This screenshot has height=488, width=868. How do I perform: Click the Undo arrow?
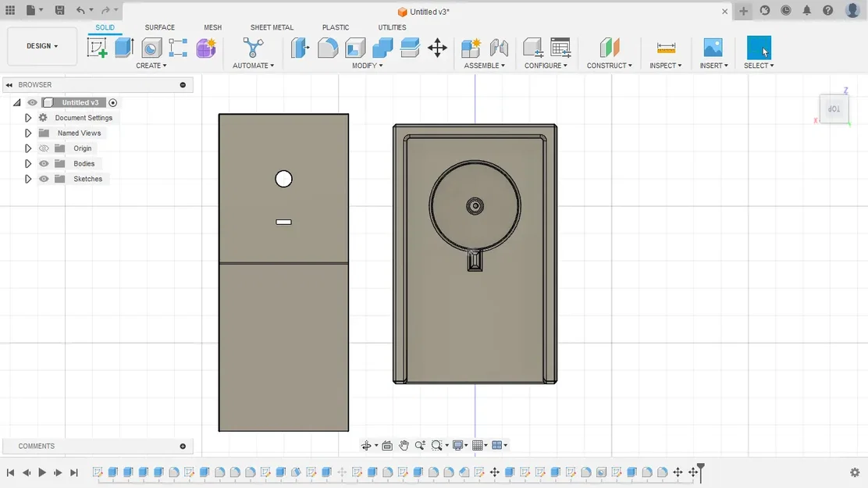click(x=80, y=10)
